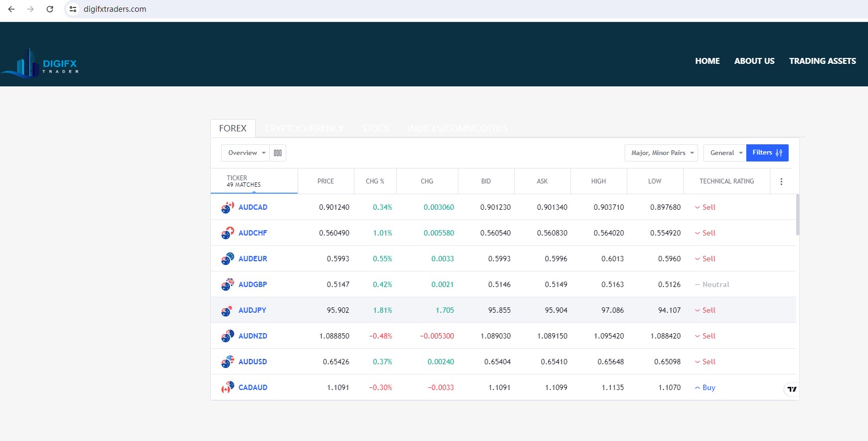The width and height of the screenshot is (868, 441).
Task: Click the blue Filters button
Action: click(767, 153)
